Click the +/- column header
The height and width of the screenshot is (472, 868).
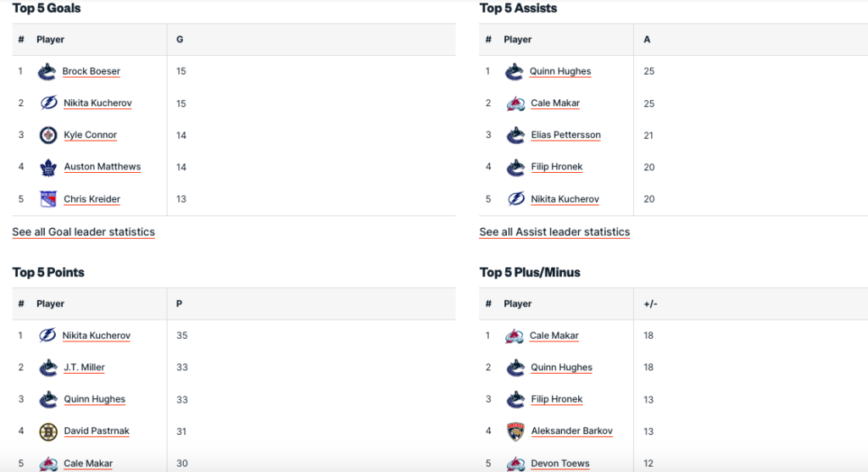pyautogui.click(x=650, y=304)
